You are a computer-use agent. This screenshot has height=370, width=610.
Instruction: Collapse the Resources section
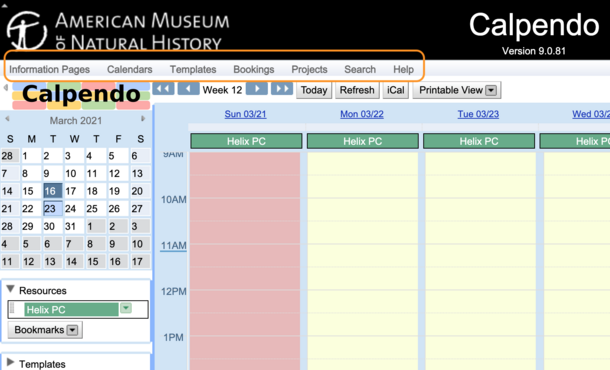11,289
